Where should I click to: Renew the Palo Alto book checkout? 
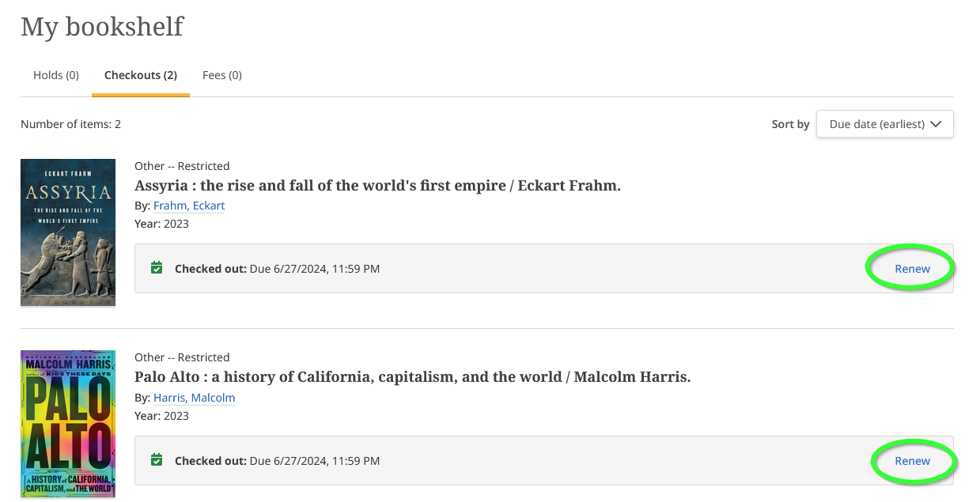coord(912,461)
